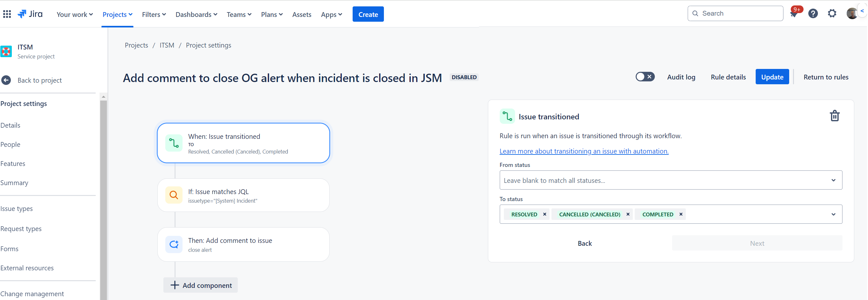868x300 pixels.
Task: Enable the rule with the toggle switch
Action: [645, 77]
